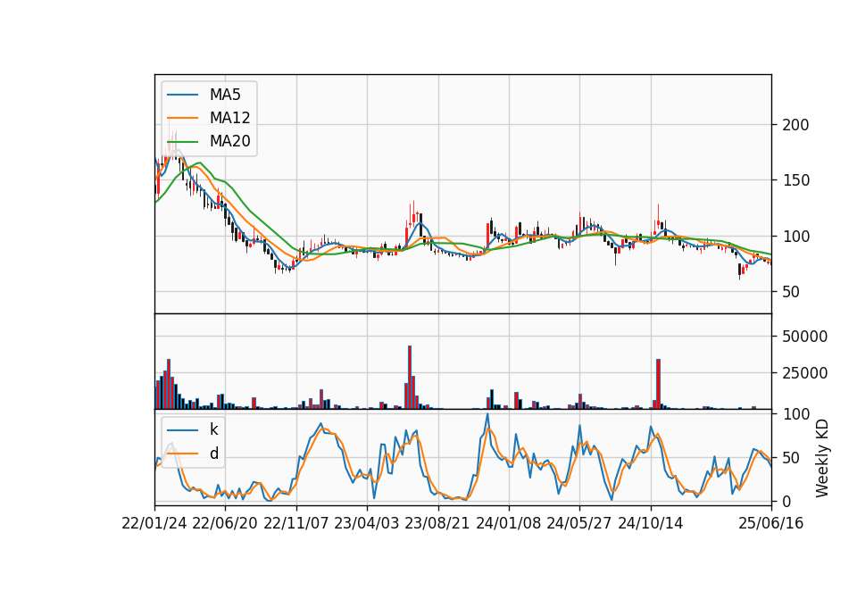Click the blue MA5 line sample in legend
857x616 pixels.
point(182,95)
